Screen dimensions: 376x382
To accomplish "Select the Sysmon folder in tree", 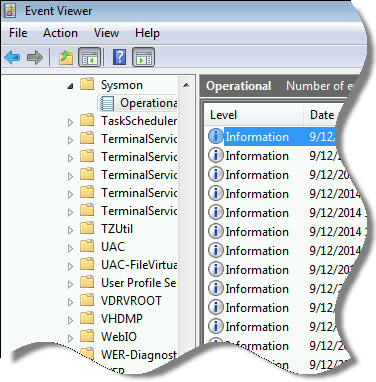I will coord(122,85).
